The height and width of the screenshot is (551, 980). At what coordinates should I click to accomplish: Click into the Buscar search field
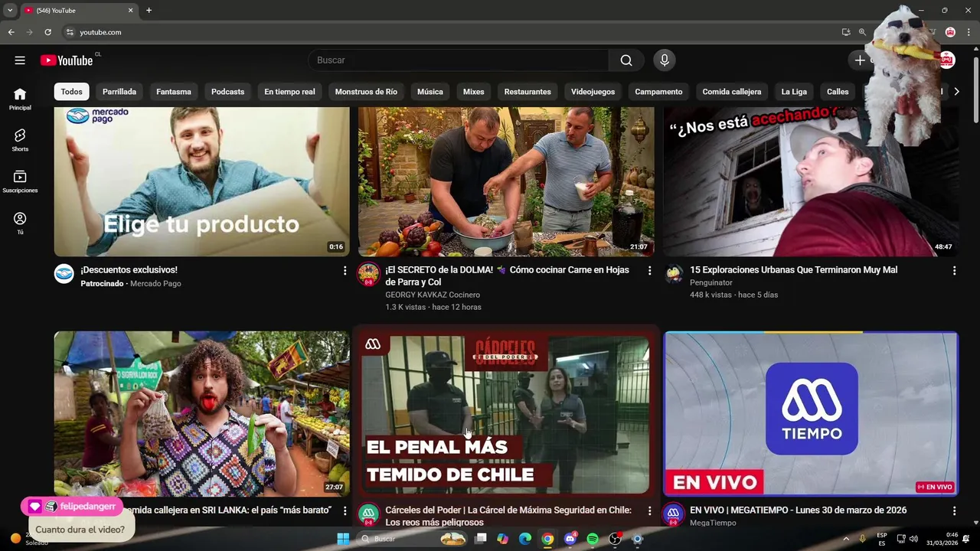coord(459,60)
